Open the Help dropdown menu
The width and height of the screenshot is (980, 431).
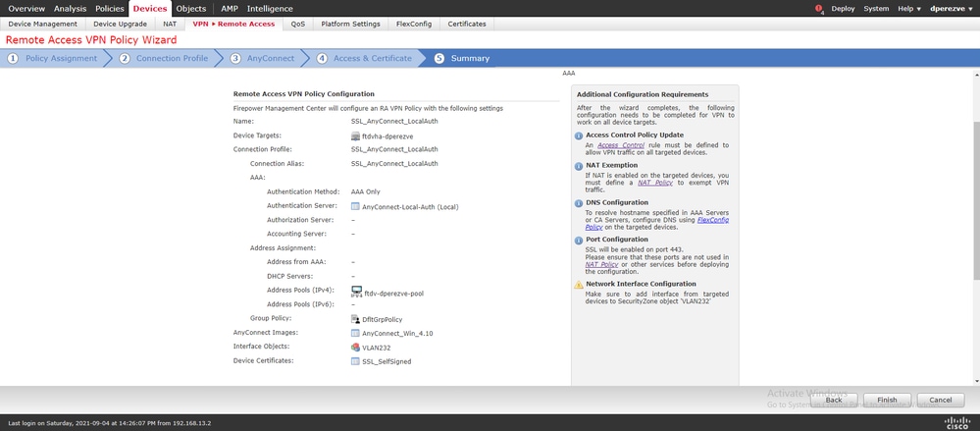(x=909, y=9)
